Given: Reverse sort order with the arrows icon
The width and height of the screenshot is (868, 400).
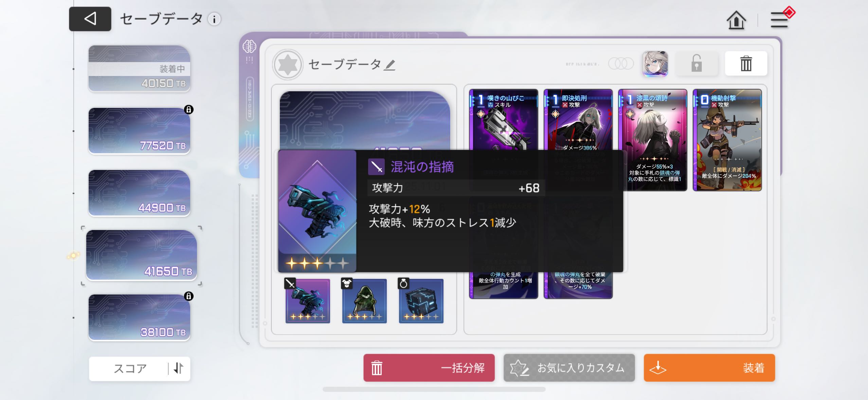Looking at the screenshot, I should point(179,368).
